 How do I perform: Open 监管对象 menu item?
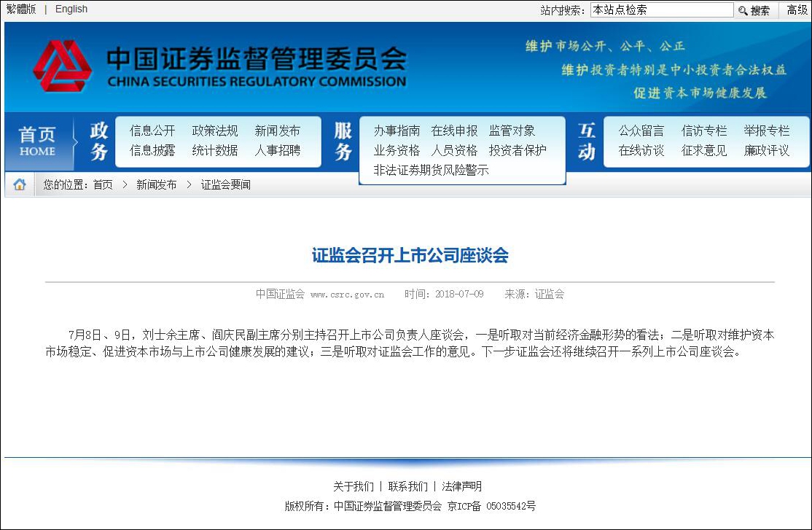coord(512,130)
